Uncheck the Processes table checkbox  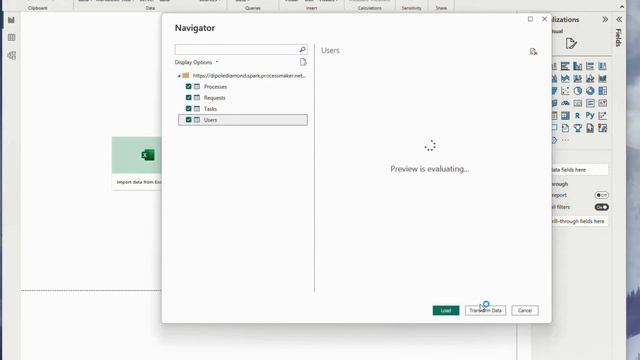point(188,87)
